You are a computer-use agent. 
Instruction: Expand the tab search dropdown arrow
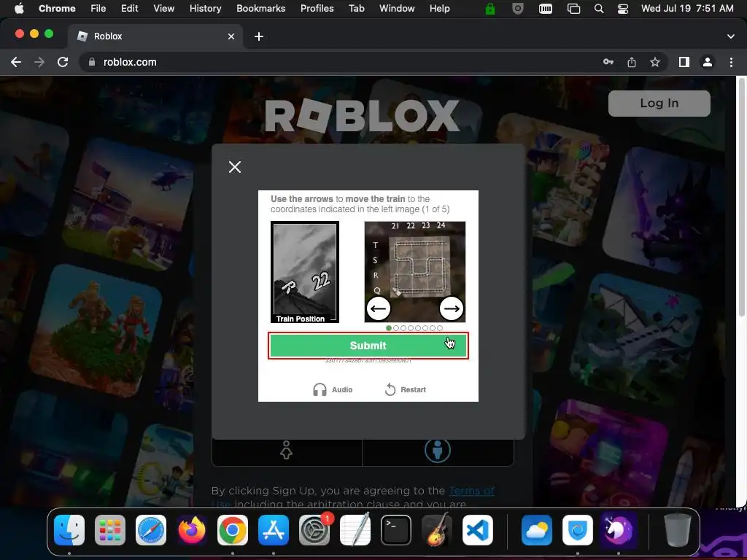tap(731, 36)
